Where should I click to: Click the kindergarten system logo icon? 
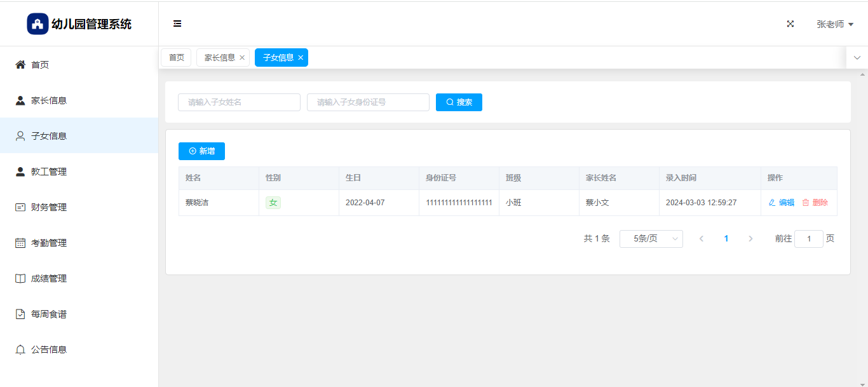pos(37,24)
